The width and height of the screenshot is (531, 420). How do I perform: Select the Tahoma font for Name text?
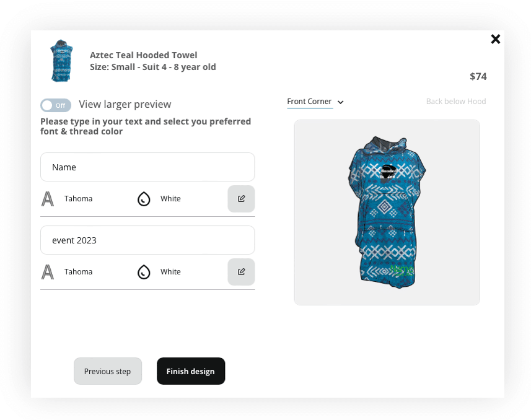click(x=78, y=199)
